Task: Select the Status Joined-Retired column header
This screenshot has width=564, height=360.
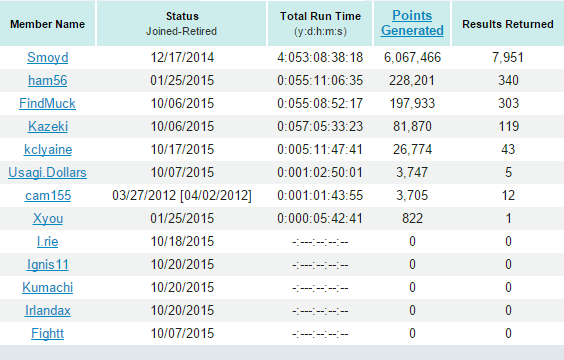Action: pos(182,24)
